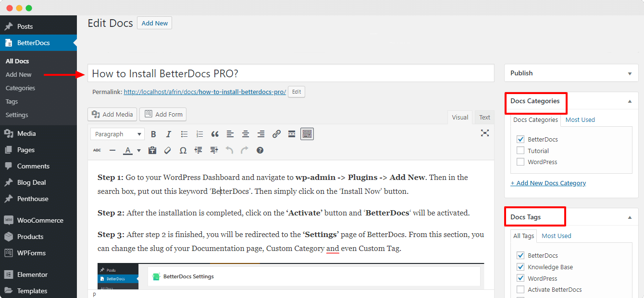
Task: Expand the Publish panel
Action: pyautogui.click(x=630, y=73)
